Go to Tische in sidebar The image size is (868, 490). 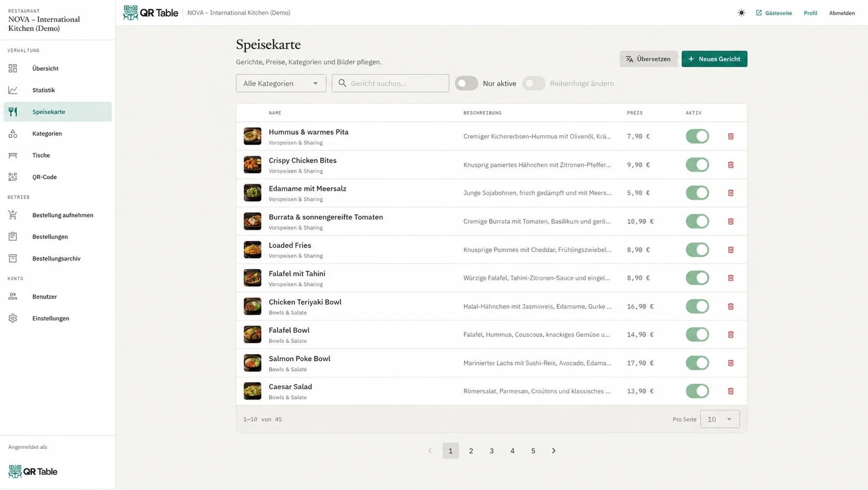tap(58, 156)
